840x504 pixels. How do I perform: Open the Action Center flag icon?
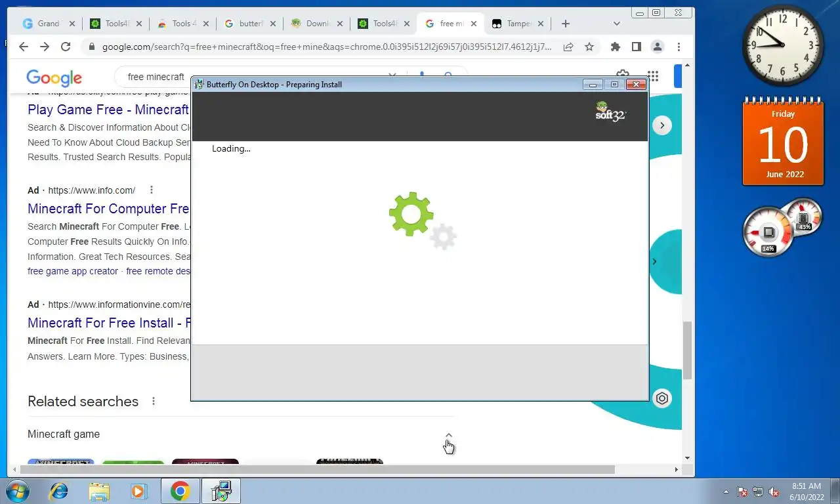coord(742,492)
